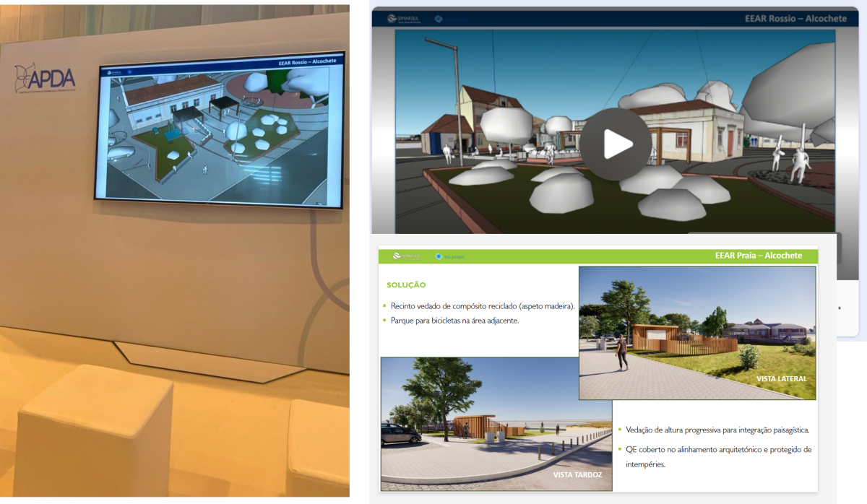This screenshot has height=504, width=867.
Task: Click the "Vedação de altura progressiva" bullet
Action: click(717, 430)
